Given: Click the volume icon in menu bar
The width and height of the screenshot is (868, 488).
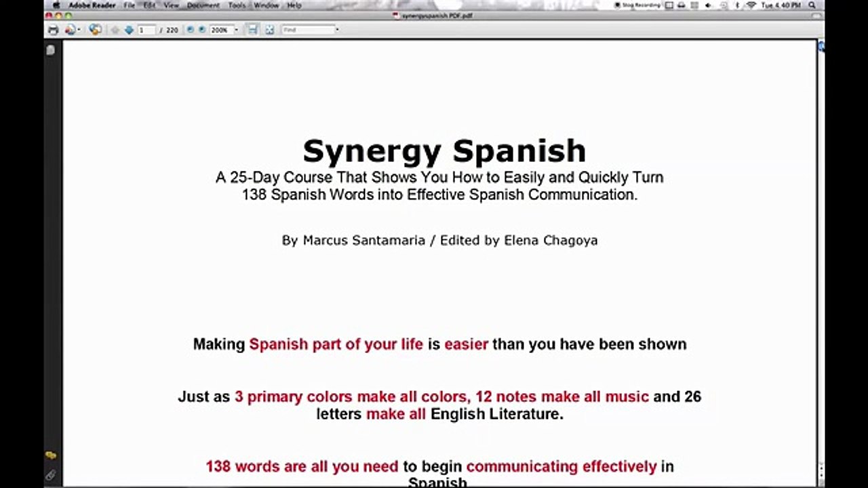Looking at the screenshot, I should tap(708, 5).
